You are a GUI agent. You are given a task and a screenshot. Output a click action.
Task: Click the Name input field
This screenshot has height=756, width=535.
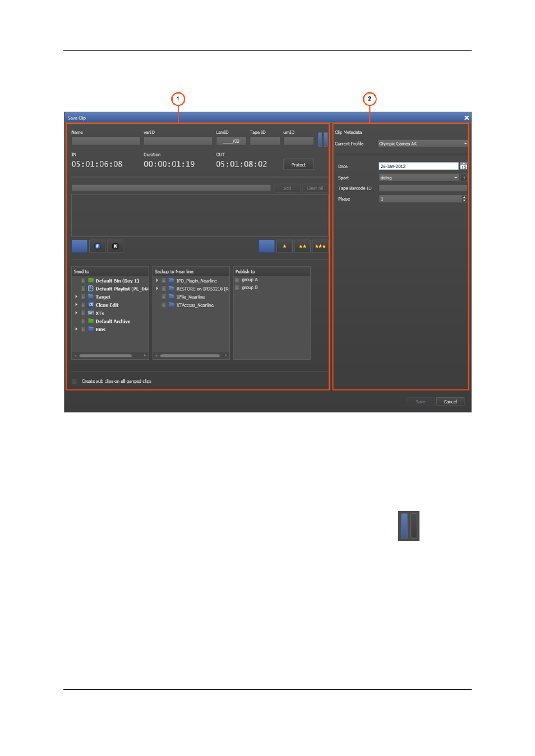tap(105, 141)
